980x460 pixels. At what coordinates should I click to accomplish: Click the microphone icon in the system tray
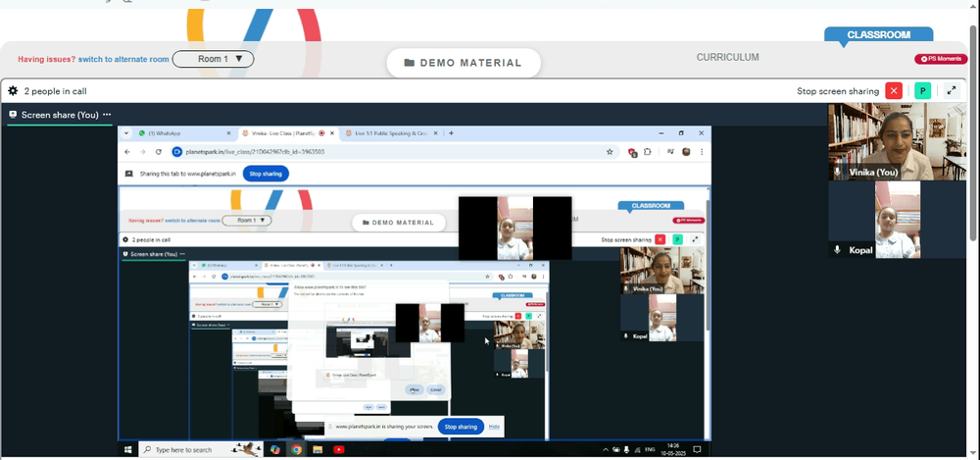[x=626, y=449]
